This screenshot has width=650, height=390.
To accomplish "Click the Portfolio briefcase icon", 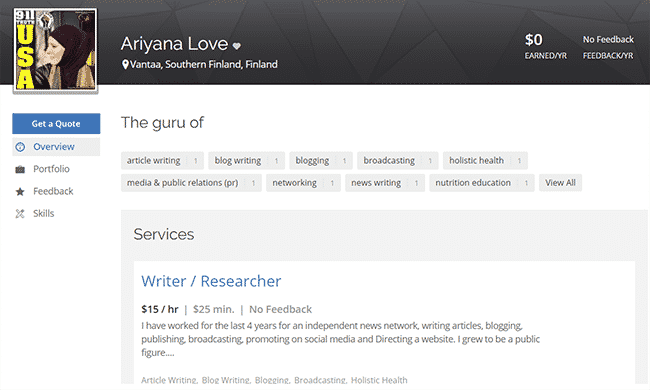I will [x=20, y=169].
